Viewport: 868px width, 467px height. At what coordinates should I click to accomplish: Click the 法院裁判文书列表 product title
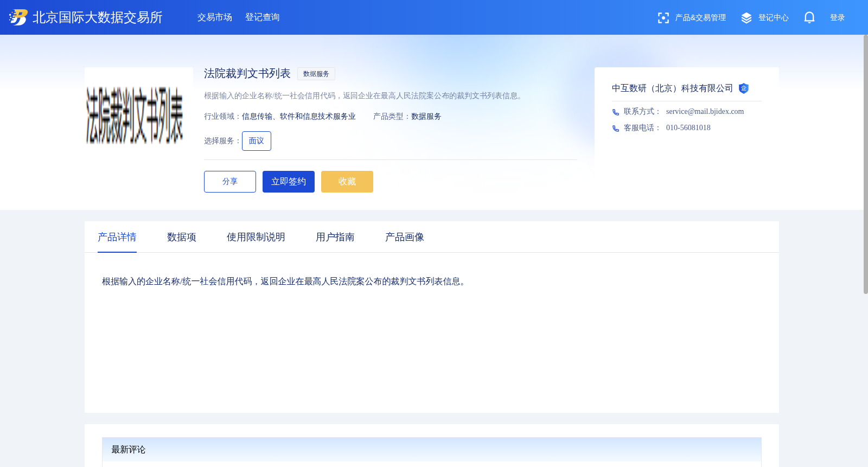[247, 74]
